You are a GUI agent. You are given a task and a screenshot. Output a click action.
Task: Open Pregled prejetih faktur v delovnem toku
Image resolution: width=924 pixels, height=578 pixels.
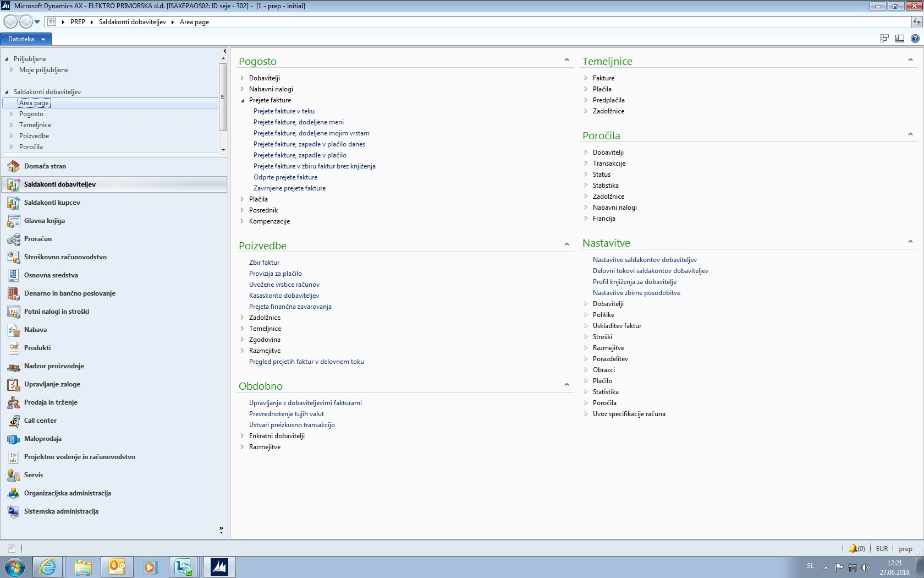coord(306,362)
